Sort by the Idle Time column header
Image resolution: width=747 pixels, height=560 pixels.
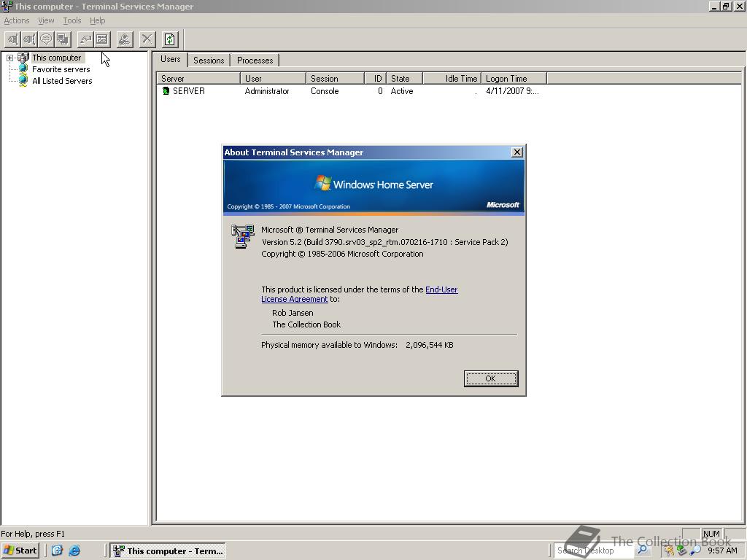[x=452, y=79]
